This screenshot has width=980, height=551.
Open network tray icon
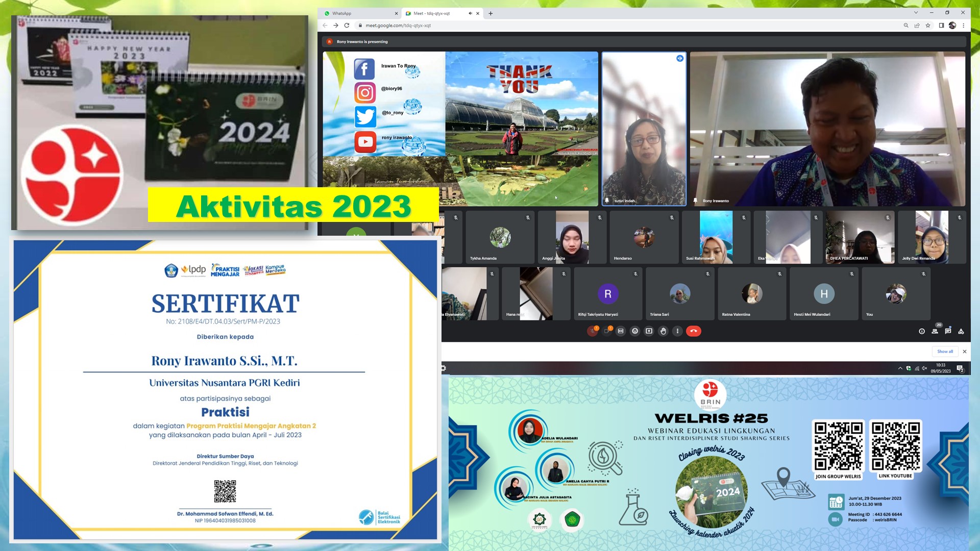coord(917,368)
